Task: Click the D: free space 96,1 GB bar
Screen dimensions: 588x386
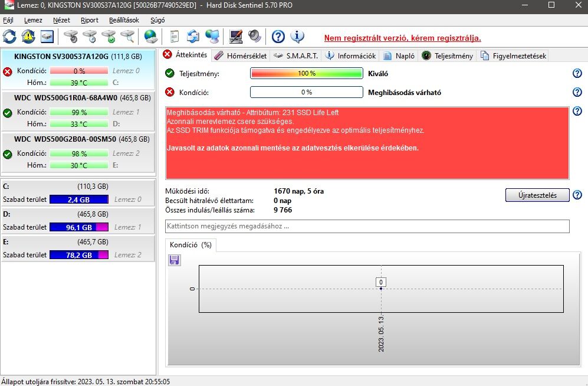Action: [x=79, y=227]
